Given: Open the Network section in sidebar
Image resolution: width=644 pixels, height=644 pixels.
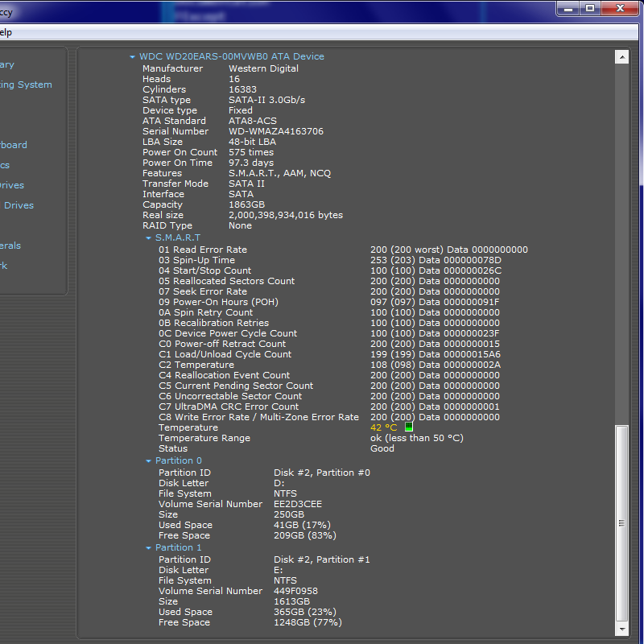Looking at the screenshot, I should click(x=4, y=266).
